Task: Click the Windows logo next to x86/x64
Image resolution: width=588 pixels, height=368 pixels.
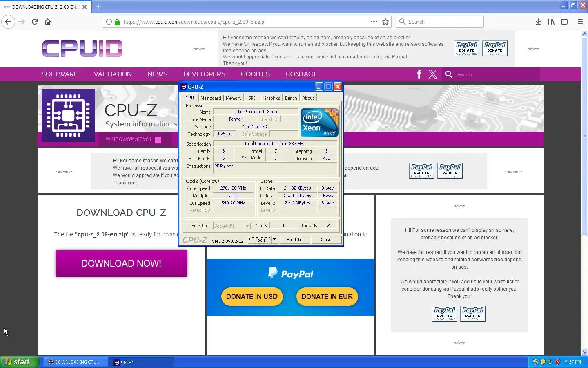Action: pyautogui.click(x=158, y=140)
